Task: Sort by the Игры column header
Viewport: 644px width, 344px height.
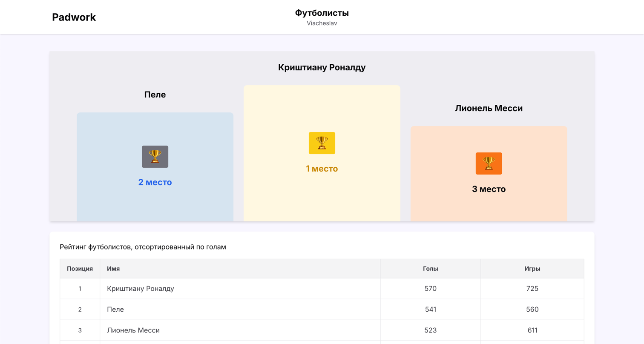Action: point(532,269)
